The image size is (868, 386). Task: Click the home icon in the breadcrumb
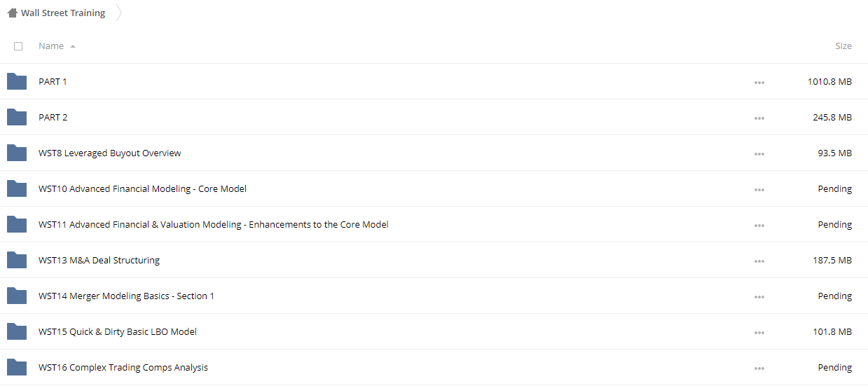click(x=13, y=13)
